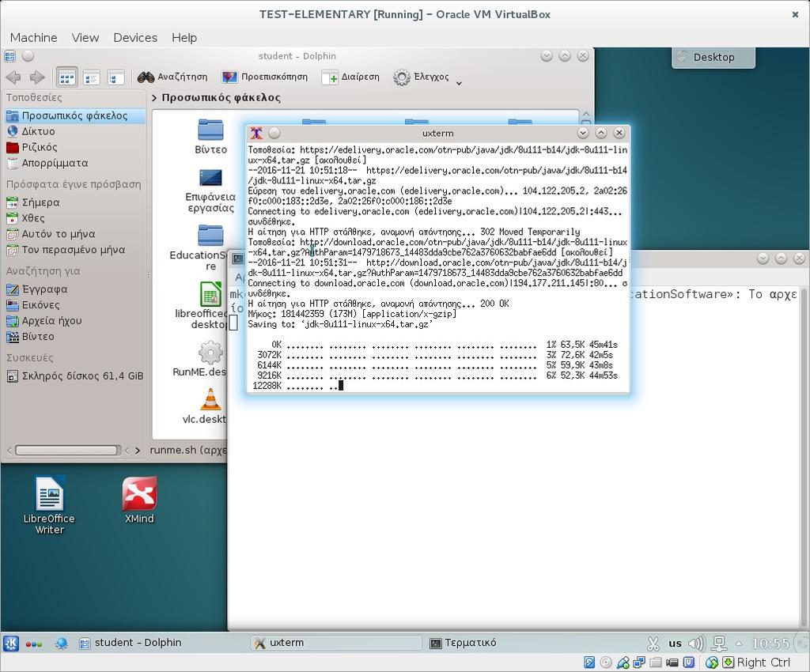Click the volume speaker tray icon
The height and width of the screenshot is (672, 810).
[696, 643]
